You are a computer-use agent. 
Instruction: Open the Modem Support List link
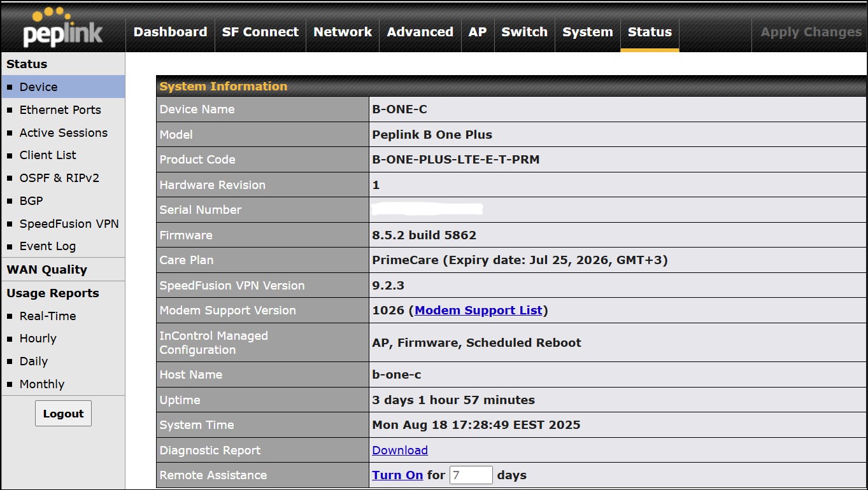478,311
